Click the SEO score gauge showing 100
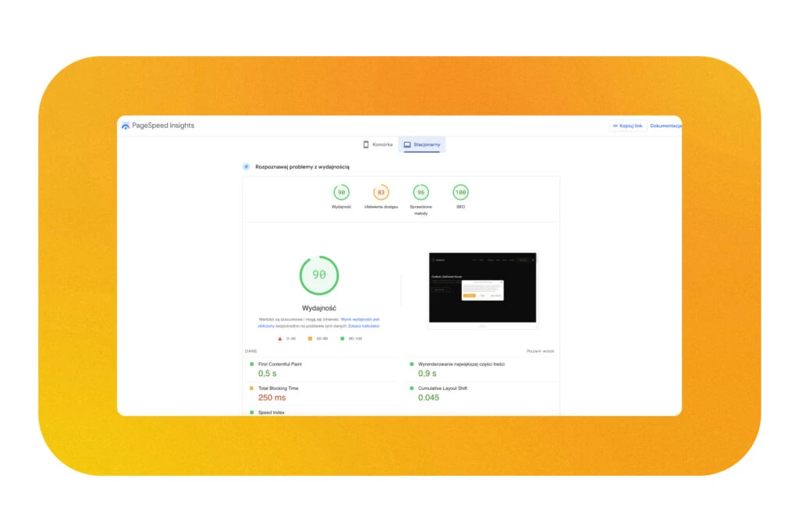 (x=460, y=192)
